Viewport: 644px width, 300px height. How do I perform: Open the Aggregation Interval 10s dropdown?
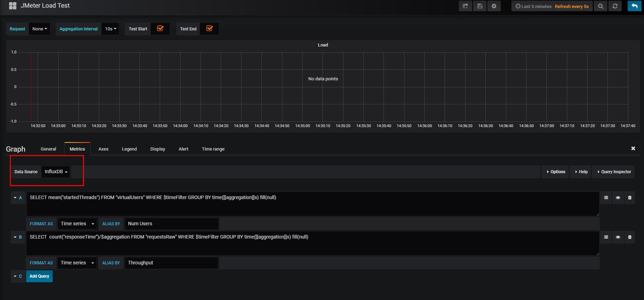coord(111,29)
